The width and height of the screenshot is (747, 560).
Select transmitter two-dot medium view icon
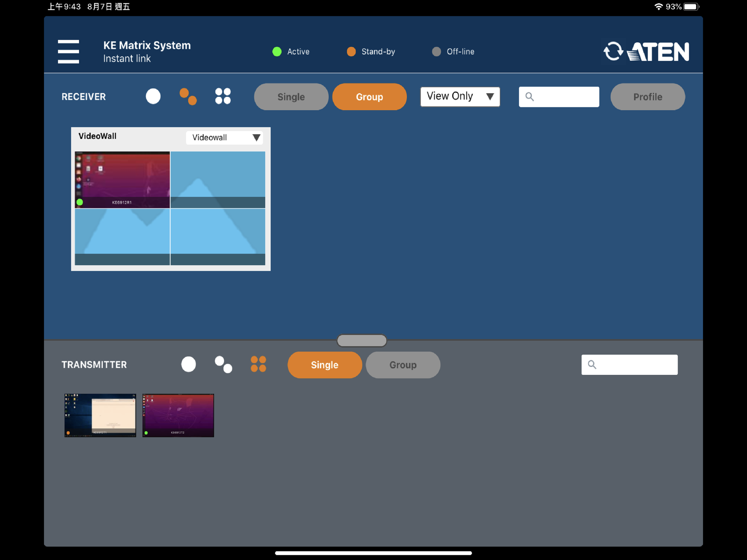click(224, 364)
